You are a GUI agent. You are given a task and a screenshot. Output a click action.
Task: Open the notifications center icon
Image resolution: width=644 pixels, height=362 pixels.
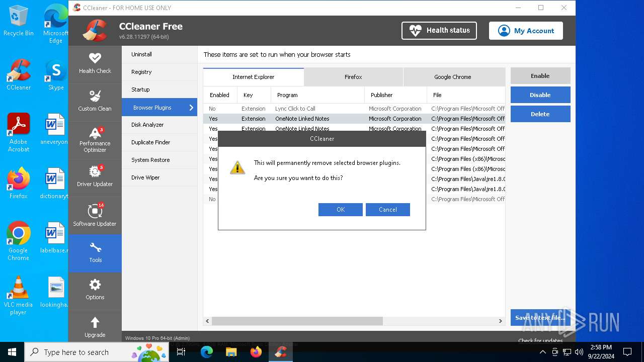click(627, 352)
